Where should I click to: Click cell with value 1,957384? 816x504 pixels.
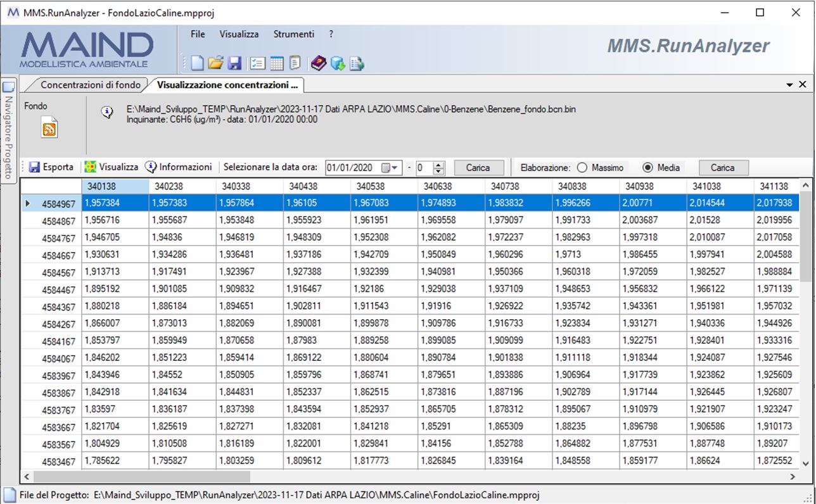(115, 203)
